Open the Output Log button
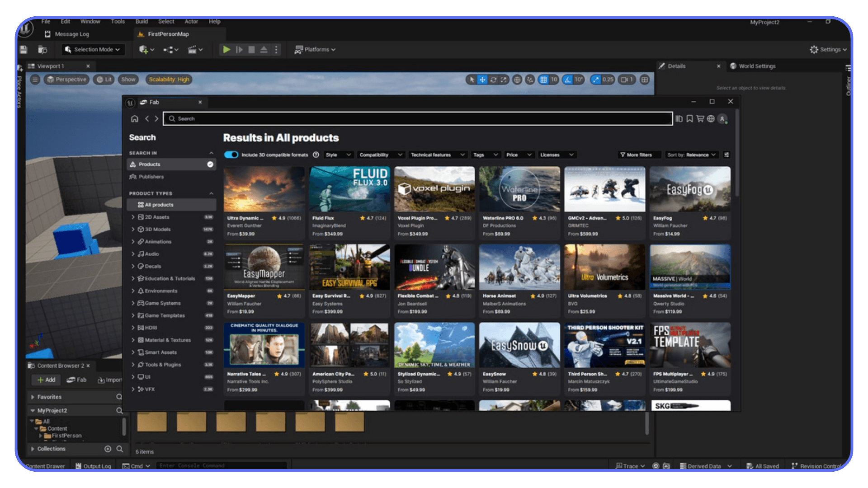868x488 pixels. [x=93, y=466]
